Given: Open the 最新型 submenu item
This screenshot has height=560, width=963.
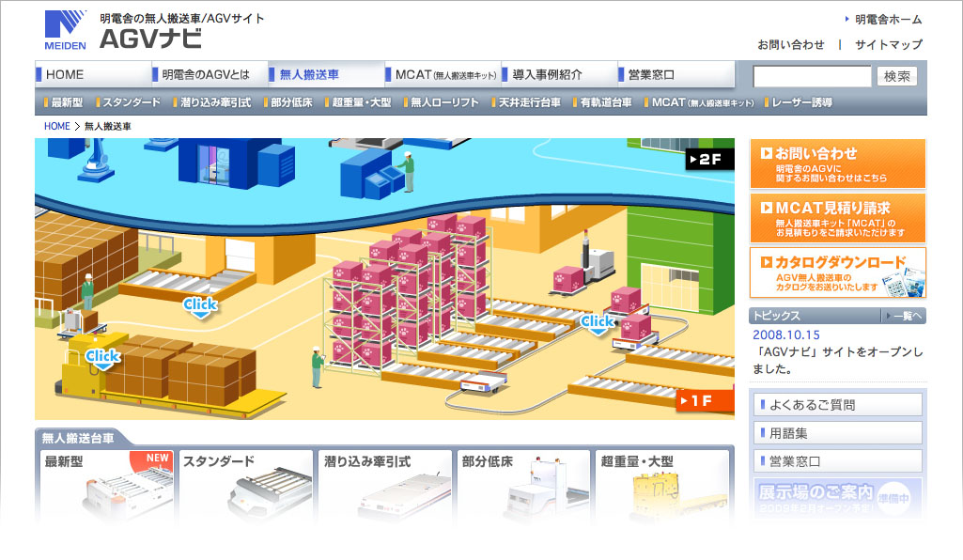Looking at the screenshot, I should click(x=63, y=102).
